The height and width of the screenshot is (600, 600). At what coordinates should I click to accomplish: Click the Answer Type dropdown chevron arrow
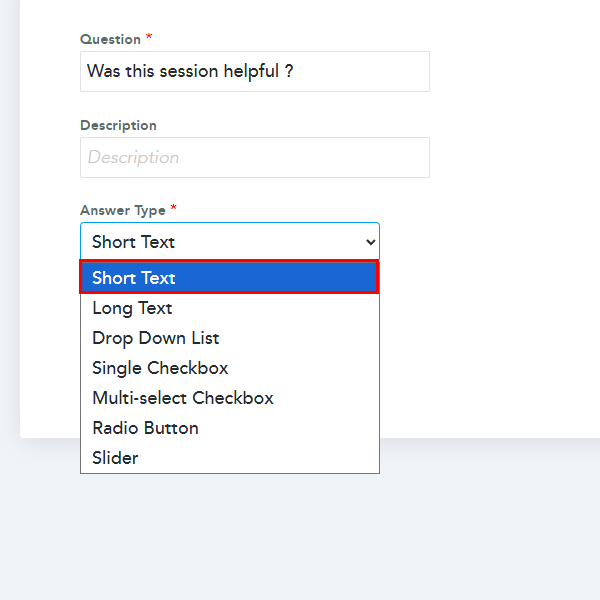(x=371, y=242)
